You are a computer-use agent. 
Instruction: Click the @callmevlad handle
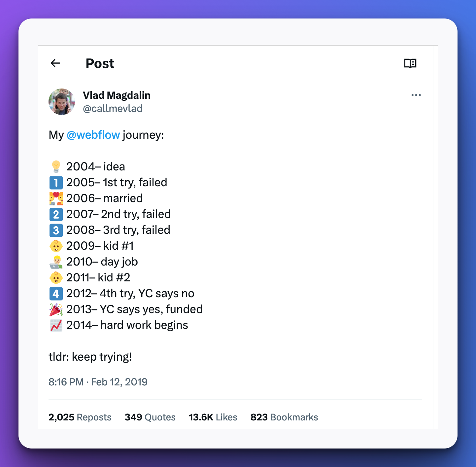pyautogui.click(x=113, y=108)
